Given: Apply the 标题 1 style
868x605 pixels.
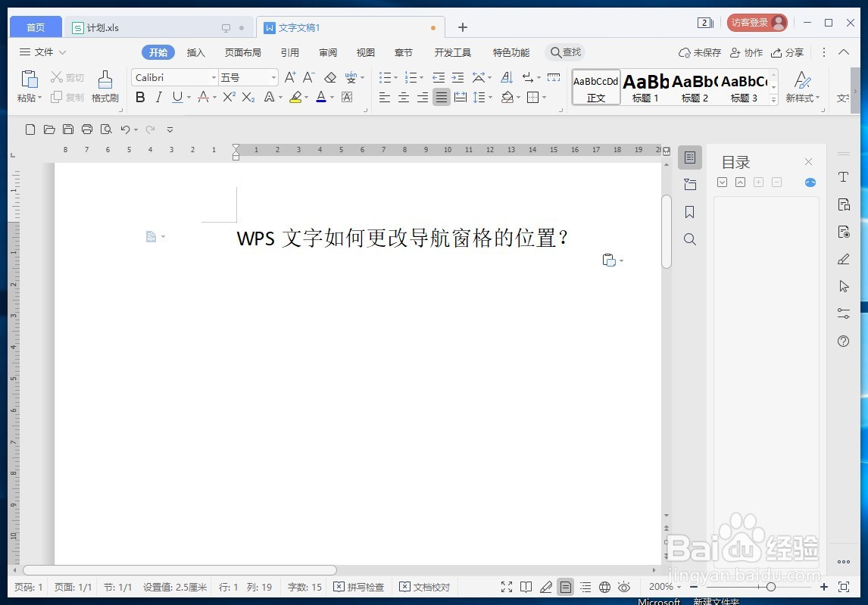Looking at the screenshot, I should (x=645, y=88).
